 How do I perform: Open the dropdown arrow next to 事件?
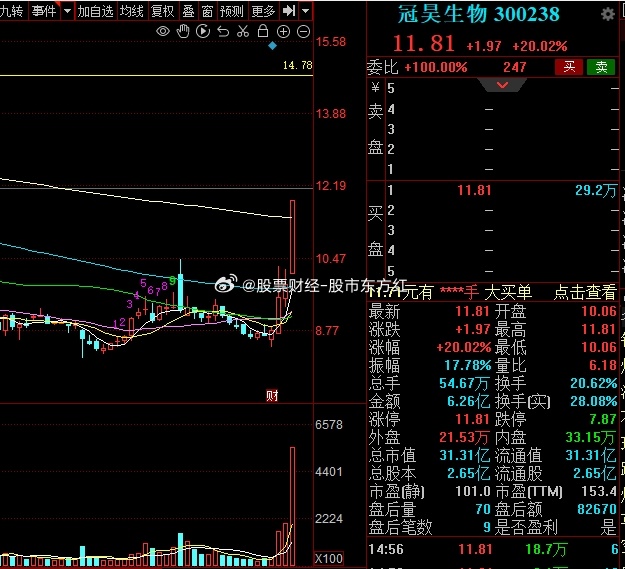[67, 11]
